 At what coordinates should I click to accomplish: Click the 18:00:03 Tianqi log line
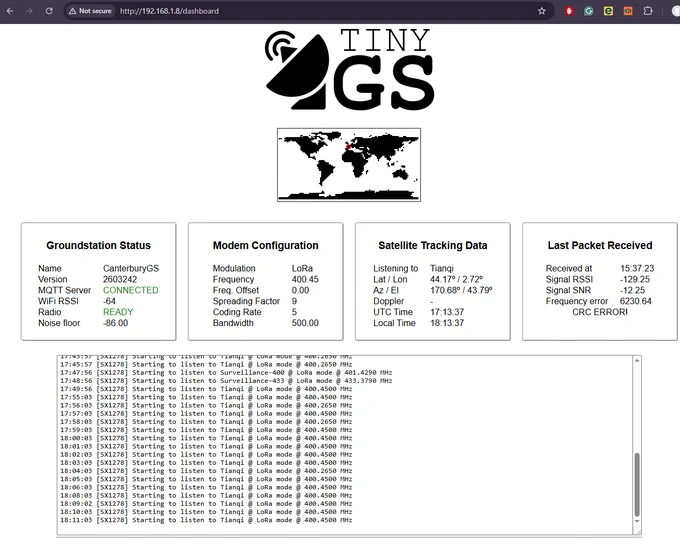coord(206,438)
